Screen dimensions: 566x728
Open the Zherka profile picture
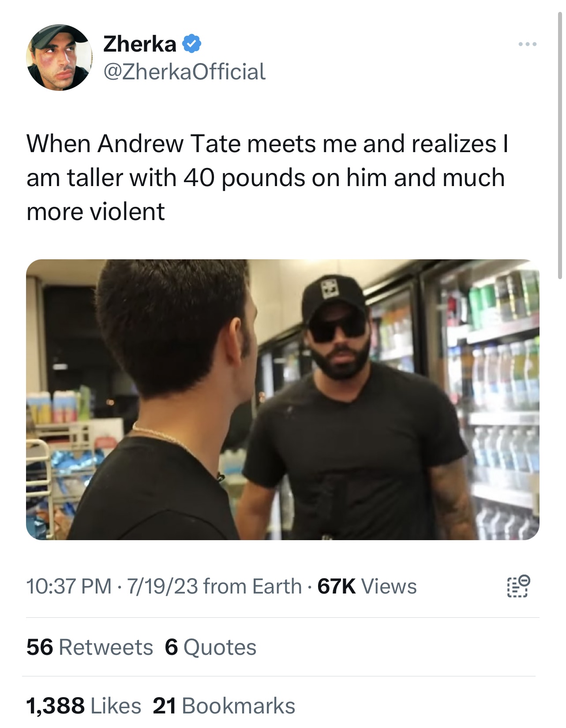pos(60,57)
